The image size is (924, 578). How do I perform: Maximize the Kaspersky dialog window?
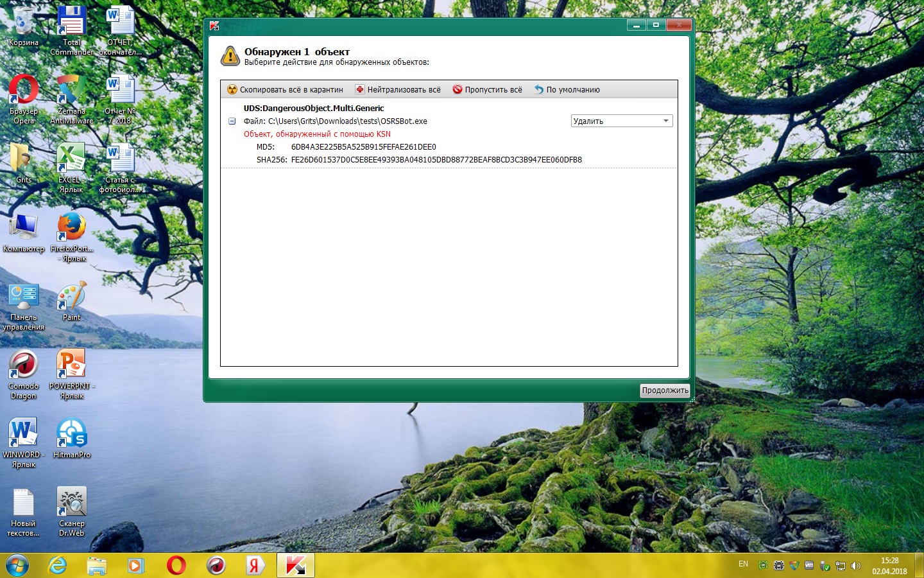coord(656,25)
